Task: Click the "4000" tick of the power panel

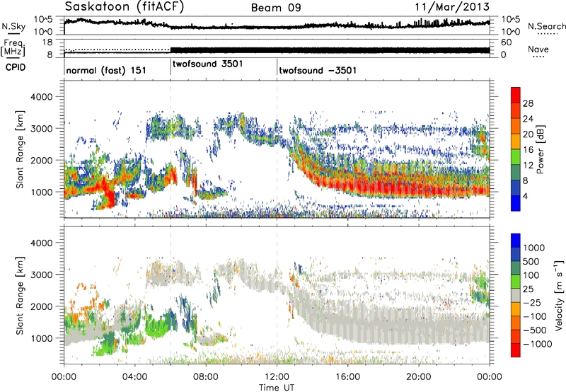Action: click(x=41, y=97)
